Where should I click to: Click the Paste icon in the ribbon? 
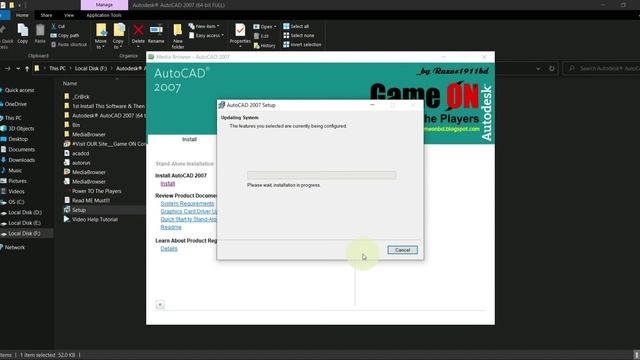(40, 33)
